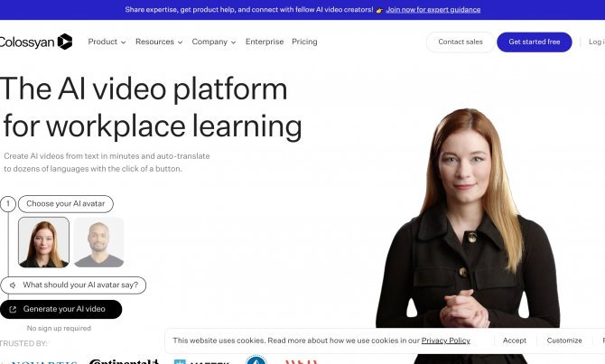Click the No sign up required text

[59, 328]
